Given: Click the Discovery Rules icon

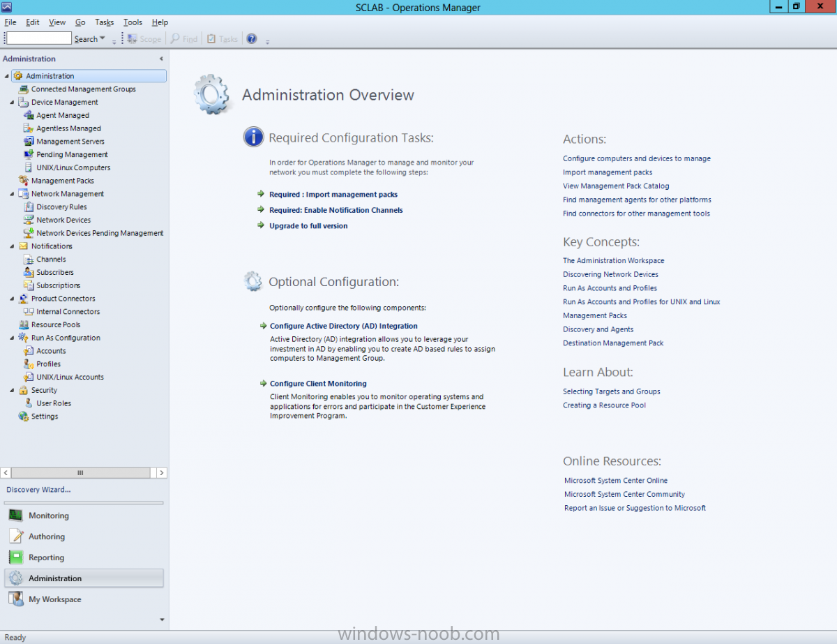Looking at the screenshot, I should tap(29, 207).
